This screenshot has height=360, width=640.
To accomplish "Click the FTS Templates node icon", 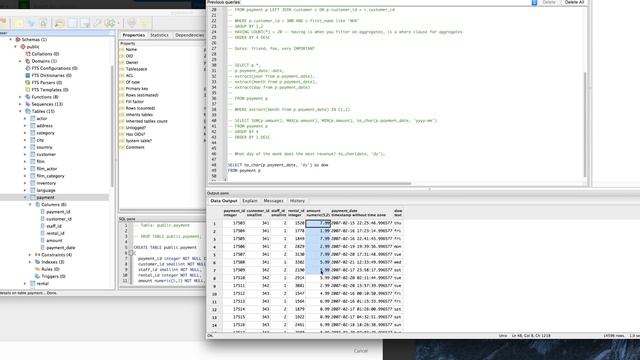I will (x=28, y=90).
